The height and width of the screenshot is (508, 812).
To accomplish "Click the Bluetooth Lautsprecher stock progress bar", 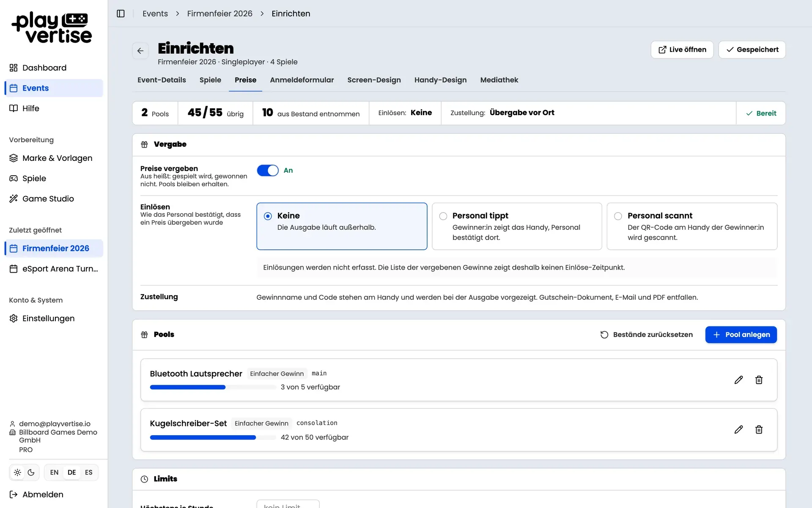I will point(213,387).
